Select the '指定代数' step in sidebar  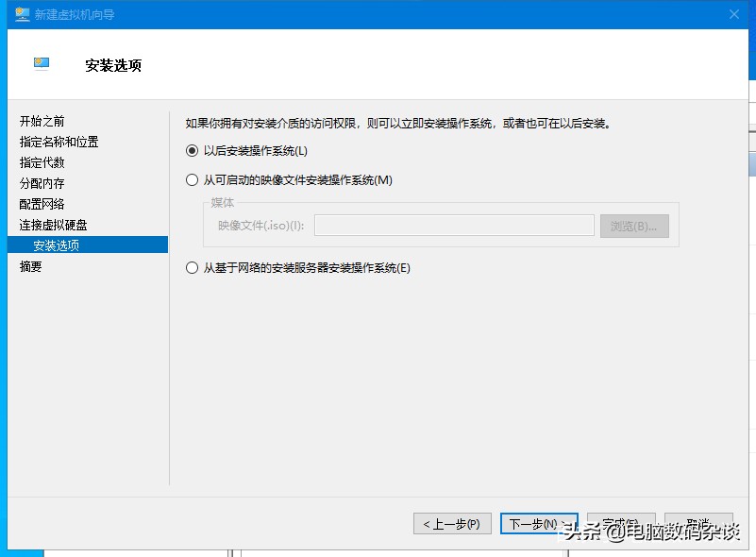(40, 162)
